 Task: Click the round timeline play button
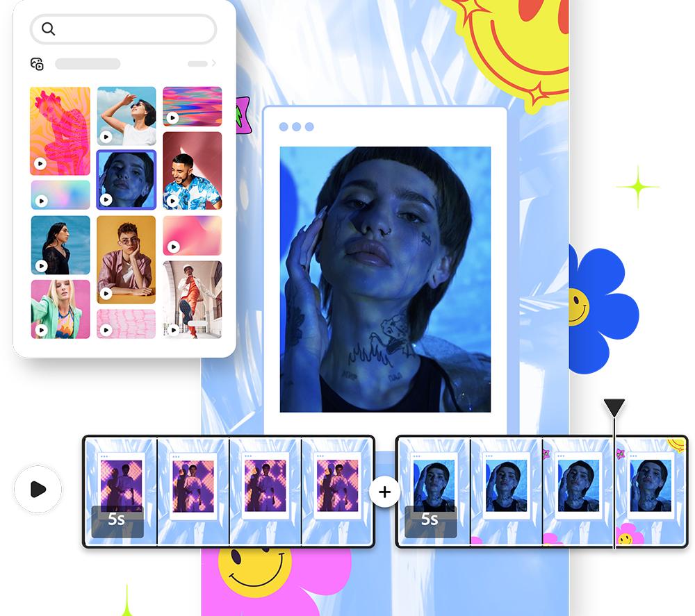tap(38, 490)
